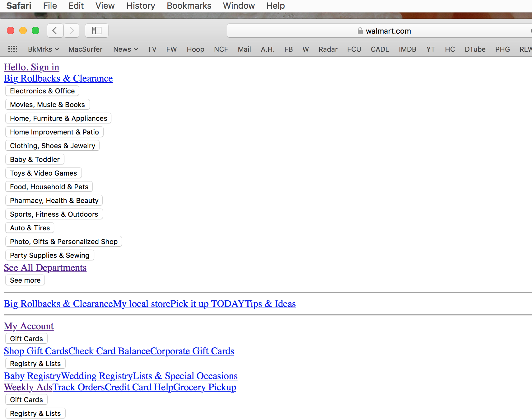Open the File menu
Viewport: 532px width, 419px height.
tap(50, 6)
